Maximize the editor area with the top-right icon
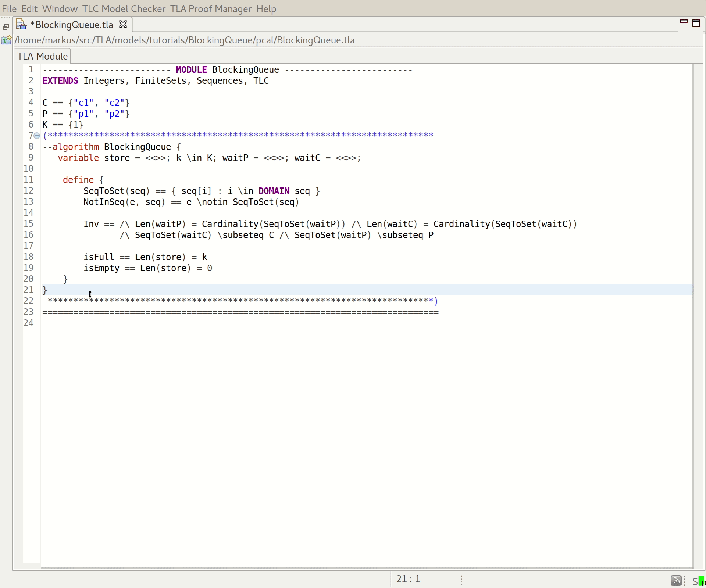Image resolution: width=706 pixels, height=588 pixels. tap(697, 24)
